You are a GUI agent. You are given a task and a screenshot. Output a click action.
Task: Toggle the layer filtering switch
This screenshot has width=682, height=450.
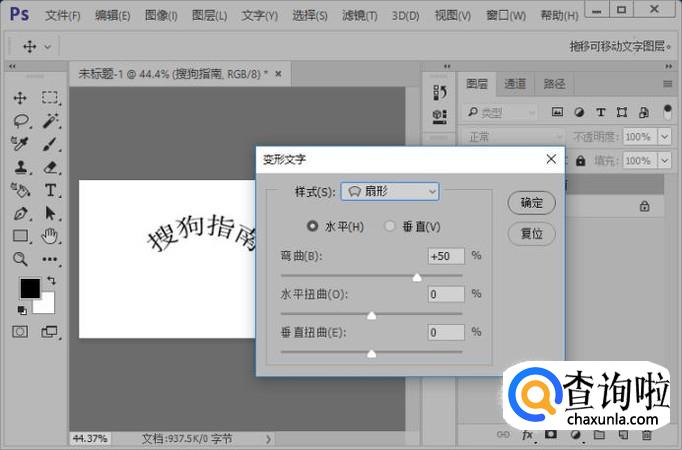668,112
